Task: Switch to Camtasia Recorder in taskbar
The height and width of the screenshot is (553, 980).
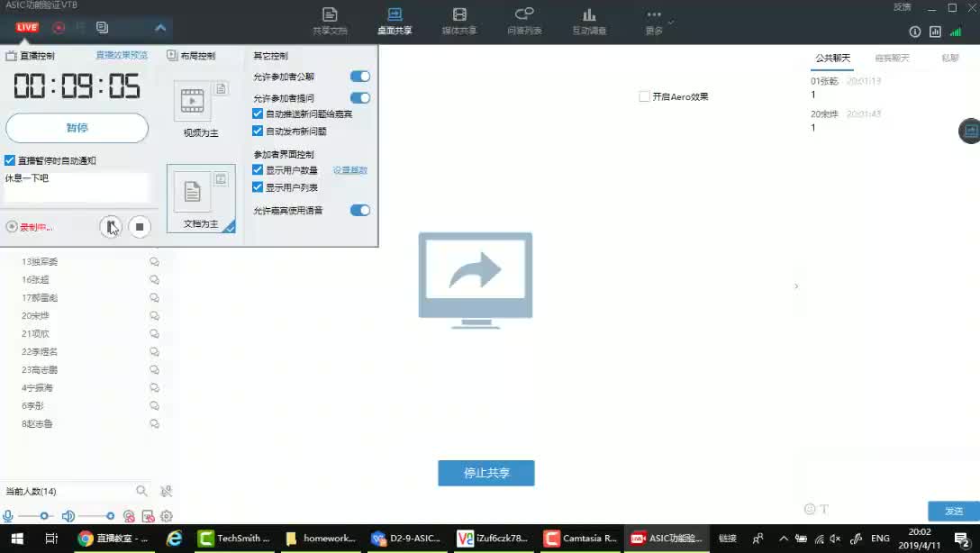Action: click(x=580, y=539)
